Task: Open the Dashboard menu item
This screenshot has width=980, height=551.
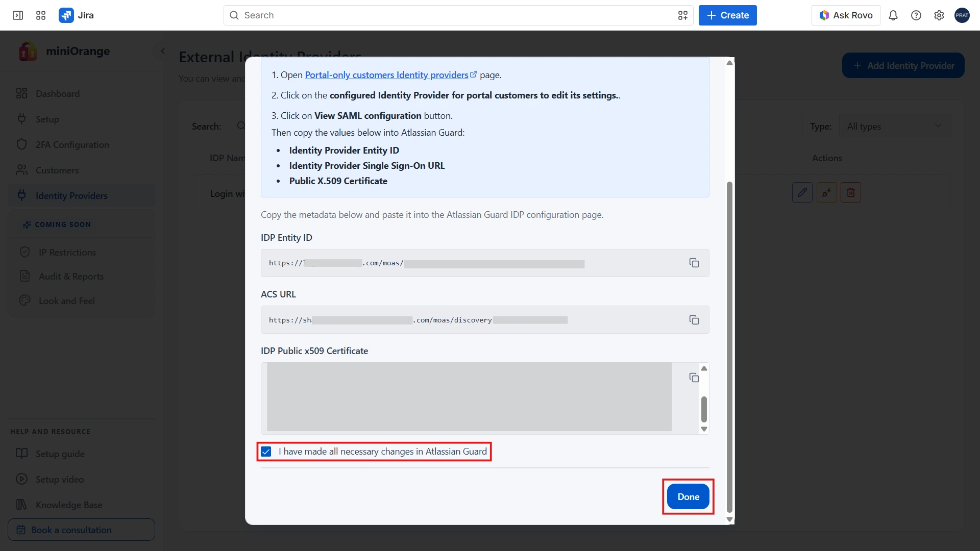Action: point(81,93)
